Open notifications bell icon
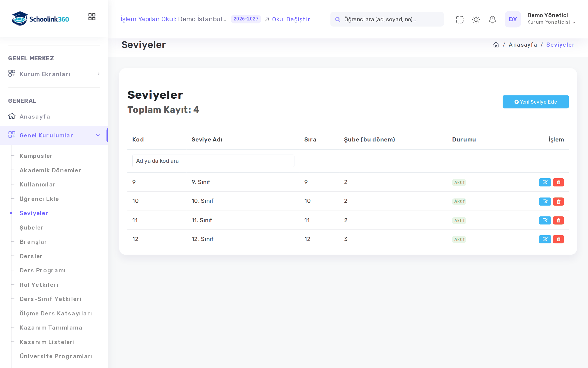 click(492, 19)
